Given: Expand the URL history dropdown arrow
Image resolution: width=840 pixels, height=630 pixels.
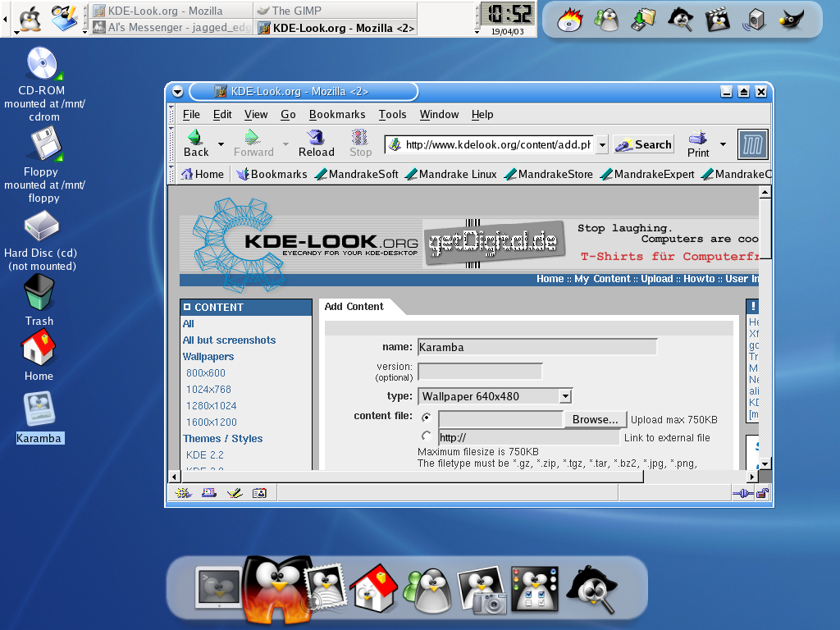Looking at the screenshot, I should click(602, 144).
